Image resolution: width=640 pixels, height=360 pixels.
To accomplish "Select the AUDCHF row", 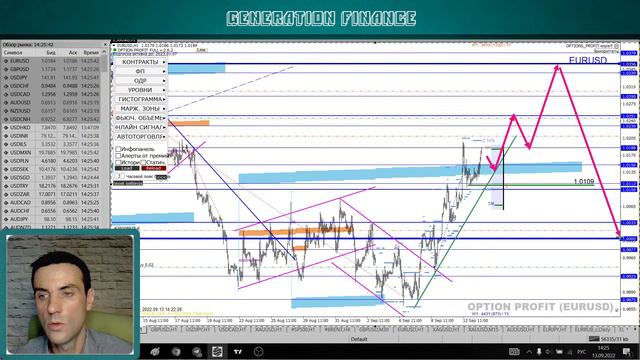I will [52, 211].
